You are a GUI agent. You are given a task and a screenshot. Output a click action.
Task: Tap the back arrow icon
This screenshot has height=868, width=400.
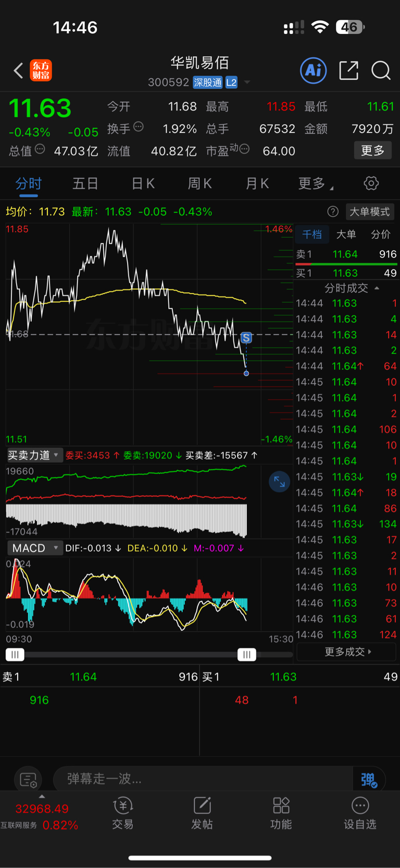point(18,70)
